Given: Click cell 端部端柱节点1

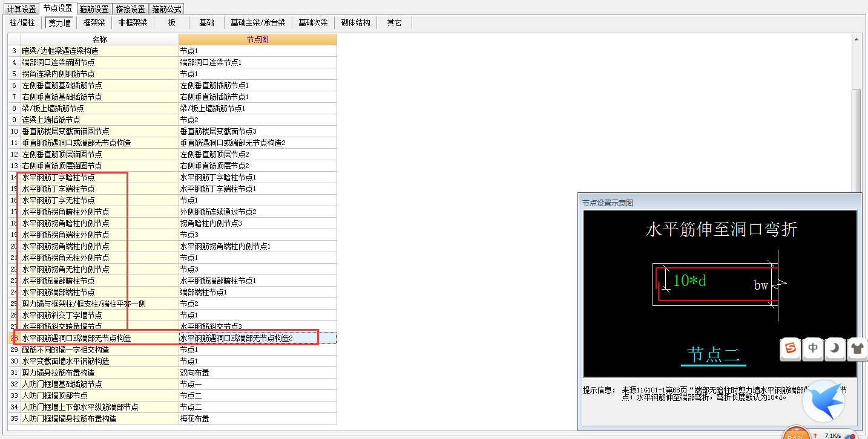Looking at the screenshot, I should [258, 292].
